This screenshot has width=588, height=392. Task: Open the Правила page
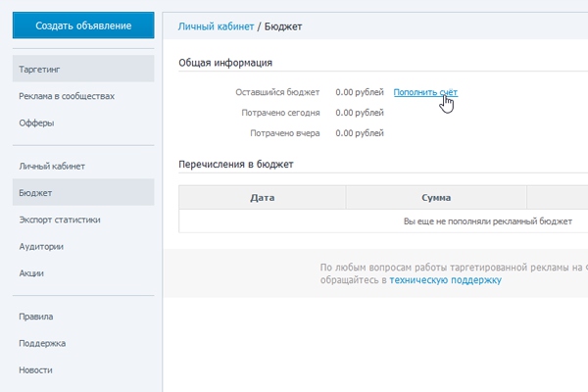point(36,317)
